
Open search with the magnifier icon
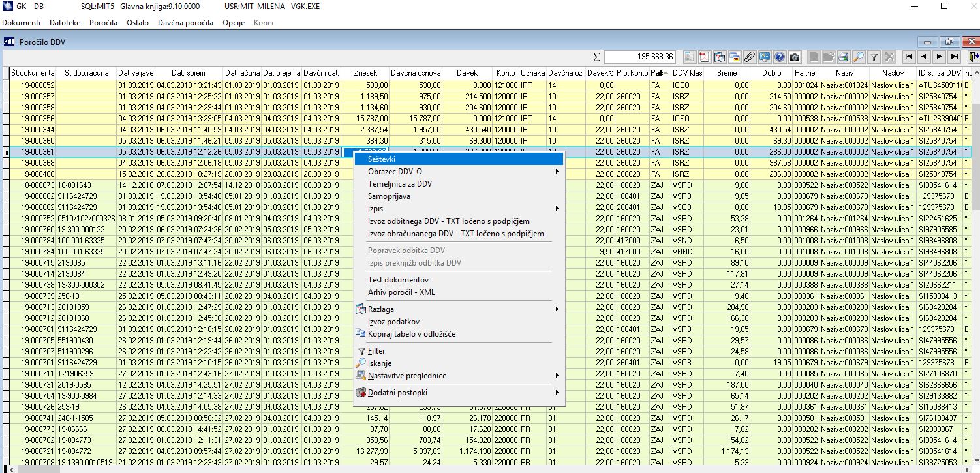click(x=859, y=57)
